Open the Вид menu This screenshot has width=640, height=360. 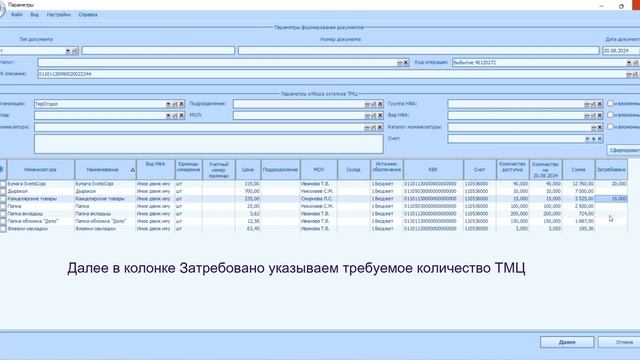(x=34, y=15)
